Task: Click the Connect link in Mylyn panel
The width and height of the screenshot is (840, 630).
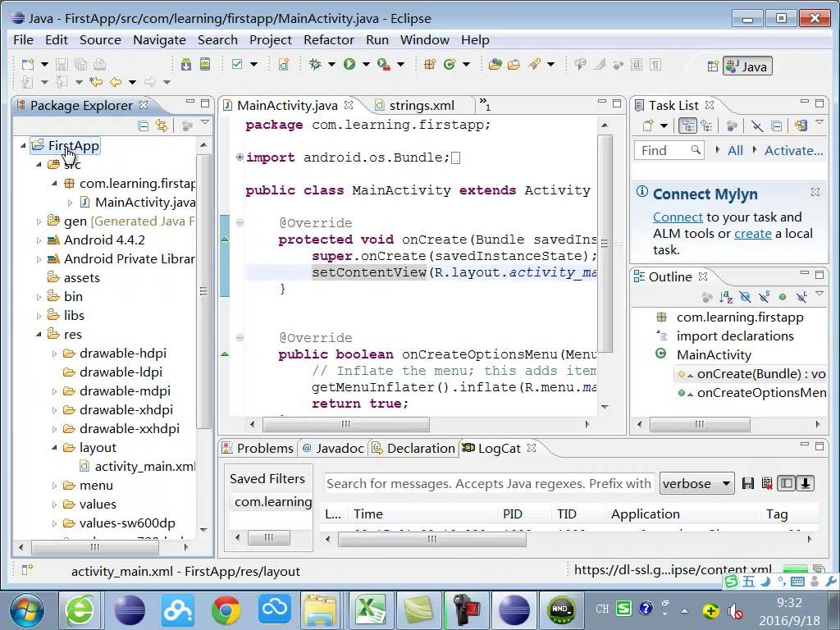Action: 678,217
